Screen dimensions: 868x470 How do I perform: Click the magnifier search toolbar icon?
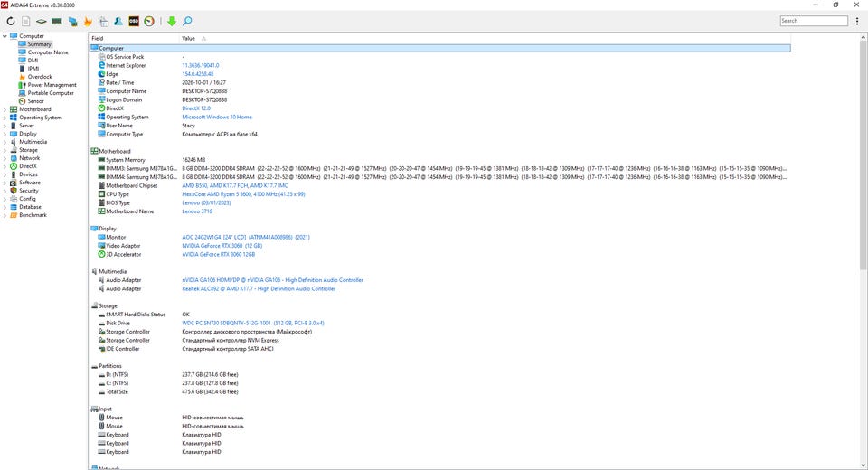(187, 21)
